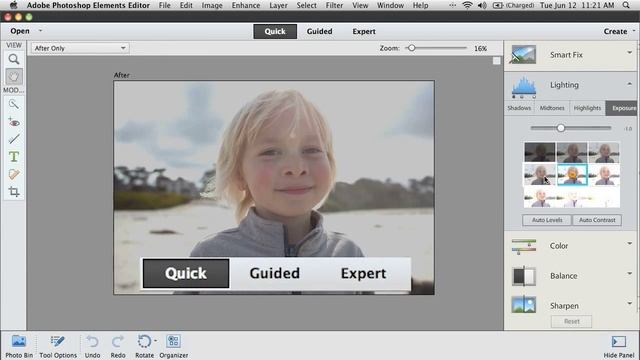Switch to Guided edit mode
640x360 pixels.
319,31
